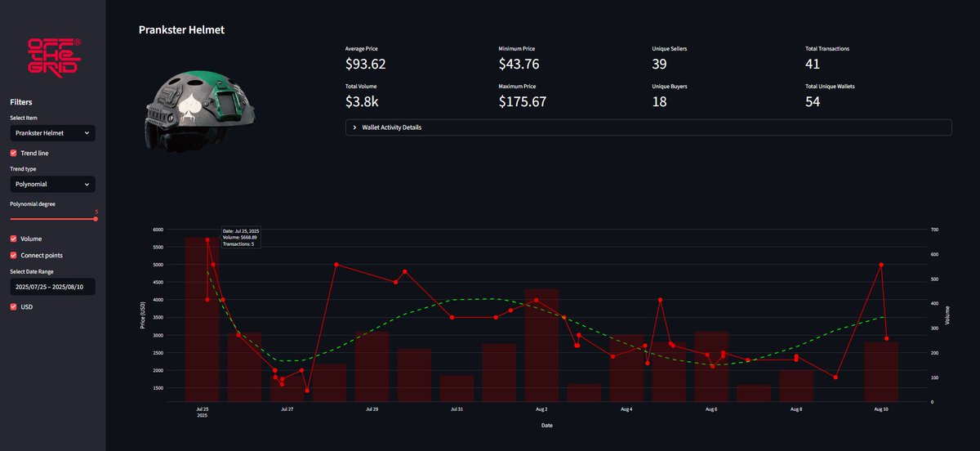Uncheck the Trend line checkbox
The image size is (980, 451).
click(13, 153)
